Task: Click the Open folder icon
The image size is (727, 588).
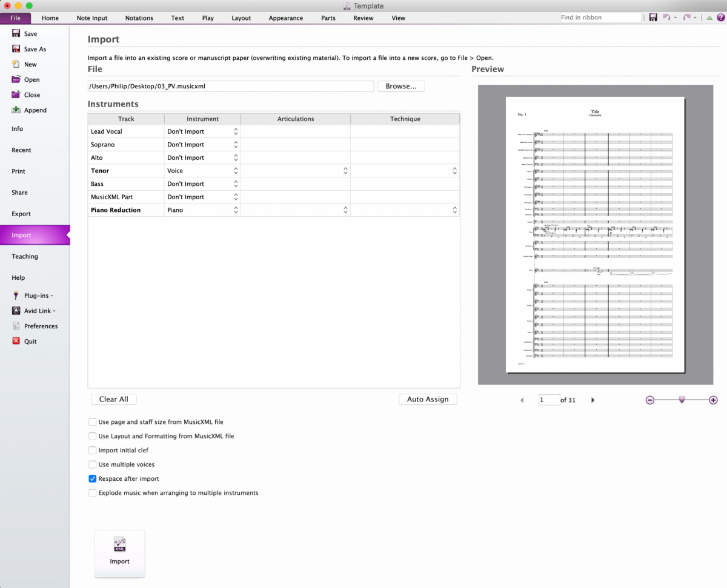Action: [x=16, y=79]
